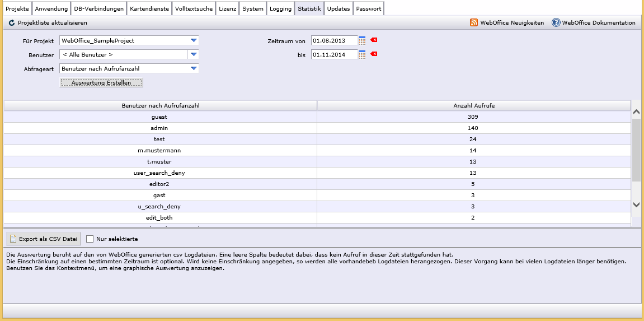Image resolution: width=644 pixels, height=321 pixels.
Task: Select the m.mustermann row
Action: point(317,151)
